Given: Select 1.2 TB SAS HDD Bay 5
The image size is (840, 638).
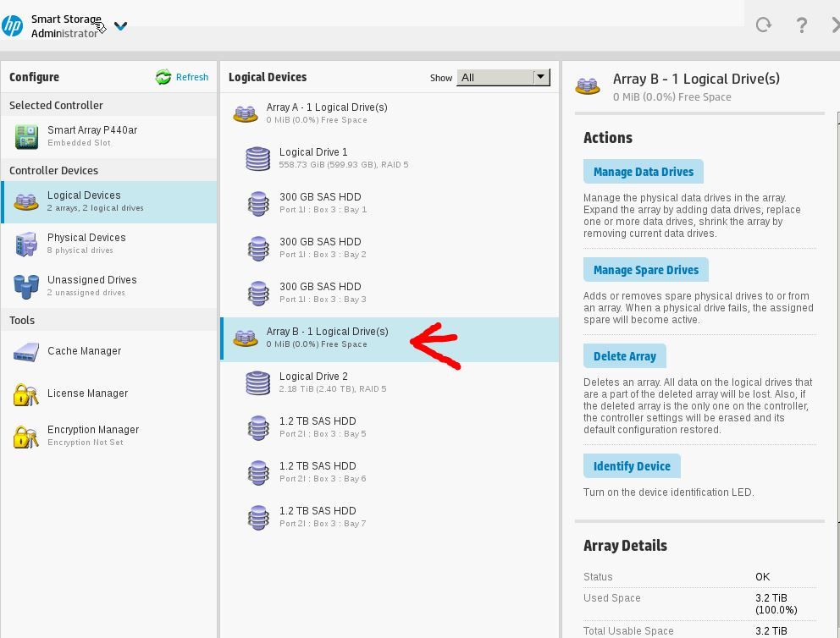Looking at the screenshot, I should tap(390, 427).
